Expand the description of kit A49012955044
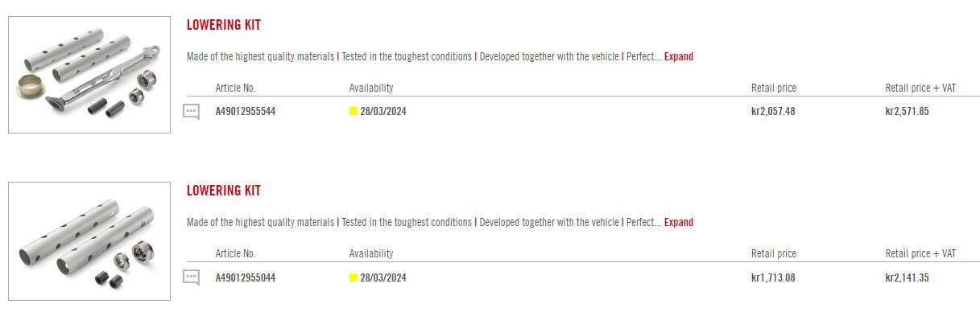980x333 pixels. pyautogui.click(x=678, y=223)
